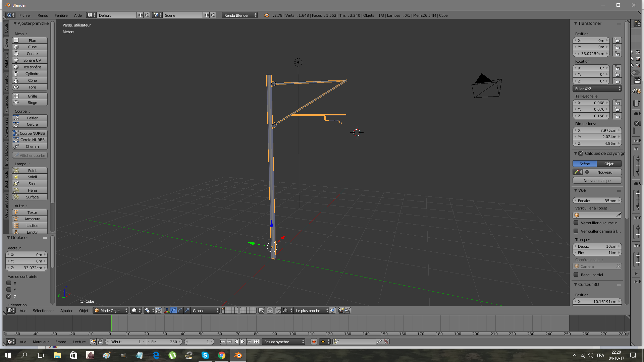The image size is (644, 362).
Task: Check the X axis constraint box
Action: 9,283
